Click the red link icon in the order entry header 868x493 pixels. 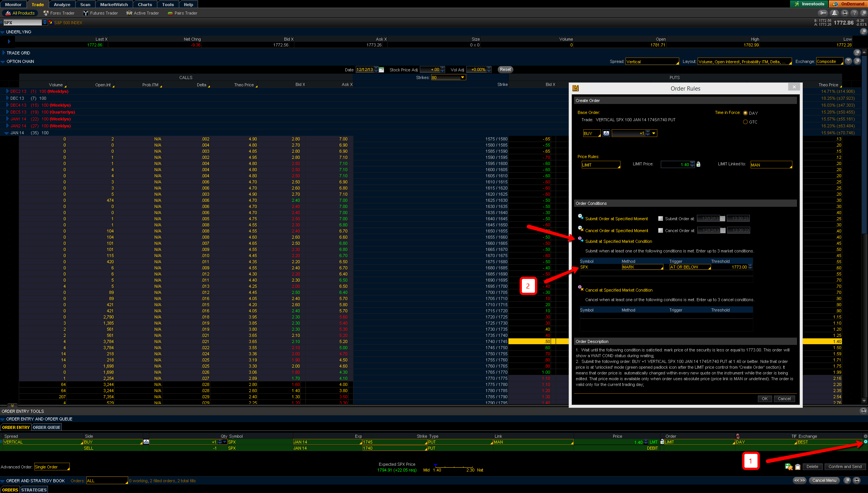pos(738,436)
